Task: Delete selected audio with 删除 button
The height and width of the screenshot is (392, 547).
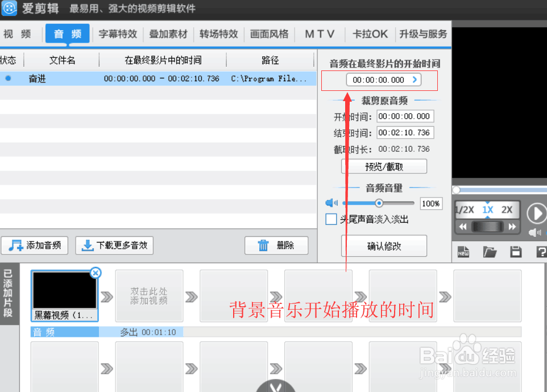Action: tap(276, 245)
